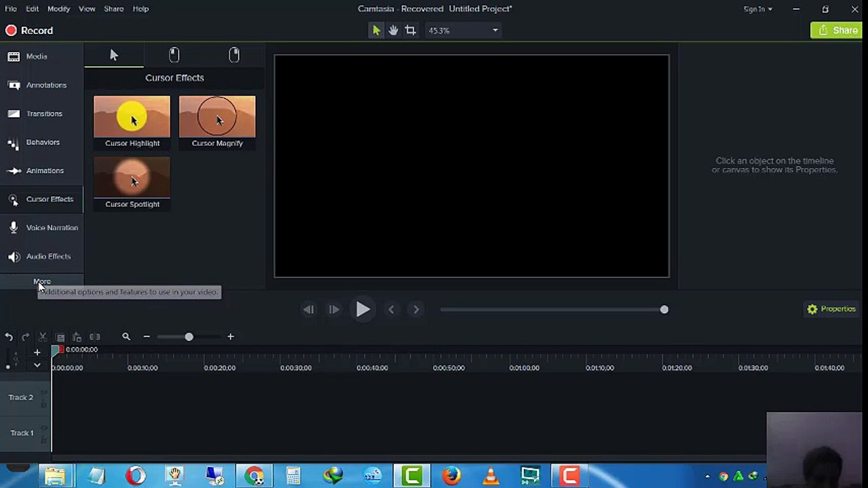
Task: Open the Animations panel
Action: pyautogui.click(x=42, y=171)
